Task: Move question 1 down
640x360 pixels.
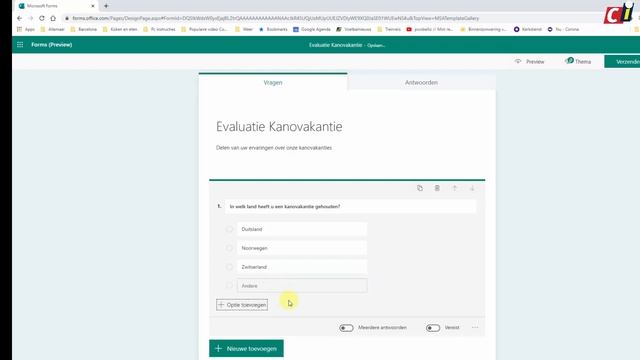Action: tap(472, 188)
